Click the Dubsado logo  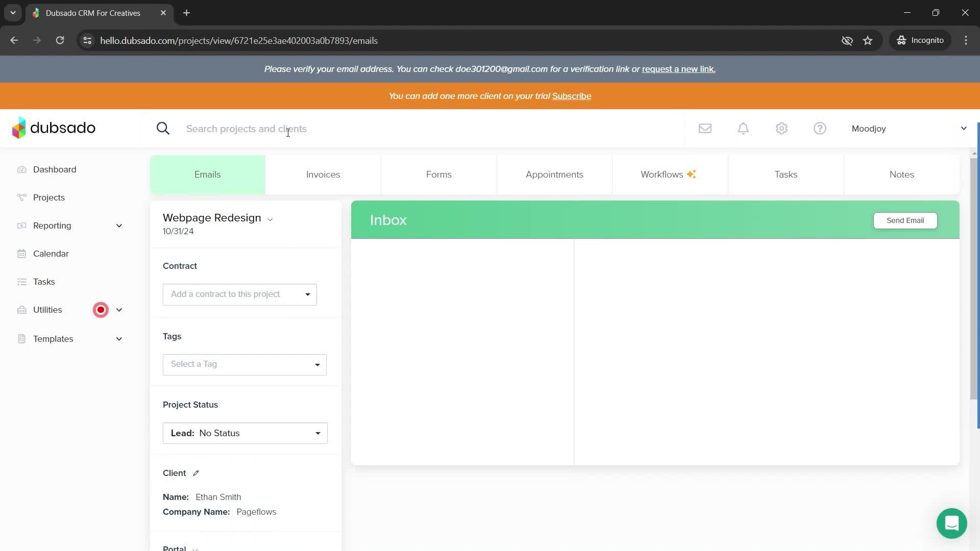click(x=54, y=128)
